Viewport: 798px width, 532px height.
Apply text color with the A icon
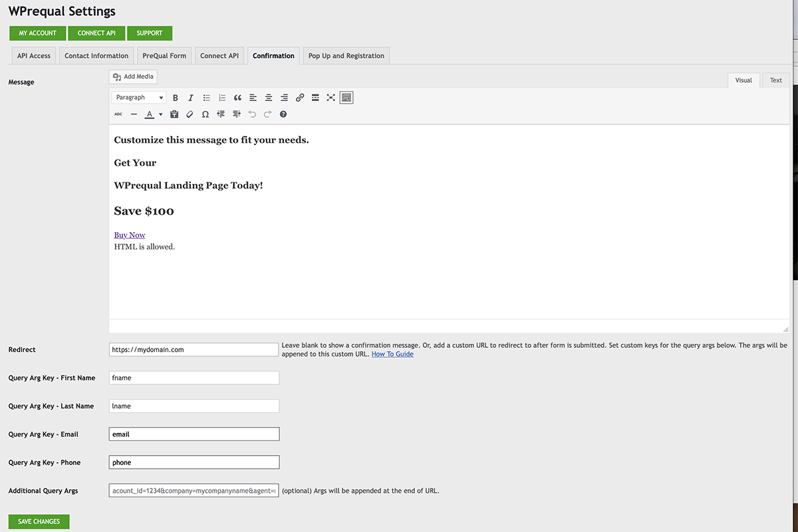click(x=150, y=114)
